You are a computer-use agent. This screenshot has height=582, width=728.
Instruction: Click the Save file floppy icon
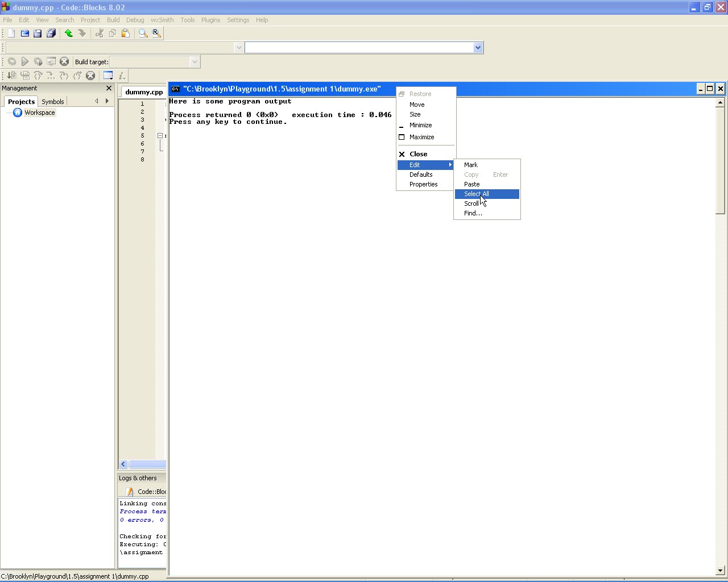[38, 34]
